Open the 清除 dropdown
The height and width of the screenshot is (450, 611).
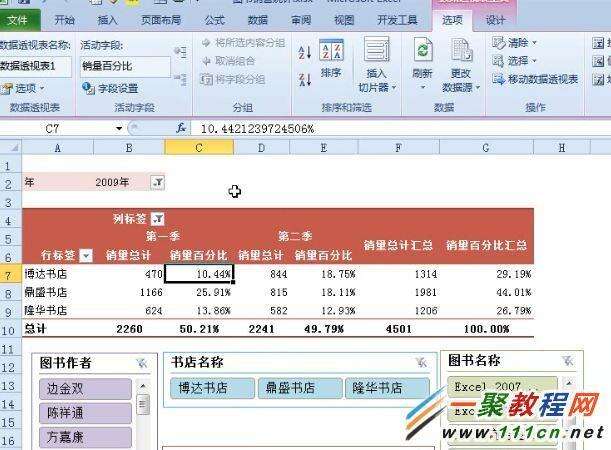(515, 42)
